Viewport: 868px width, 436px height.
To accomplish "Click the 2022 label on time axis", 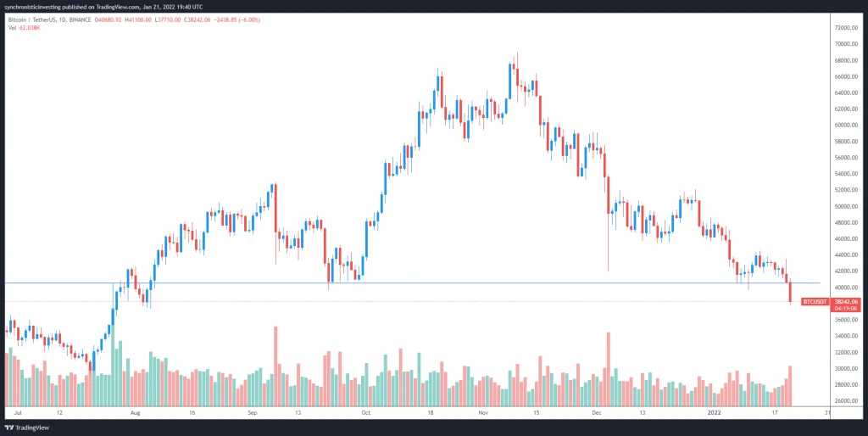I will (712, 413).
